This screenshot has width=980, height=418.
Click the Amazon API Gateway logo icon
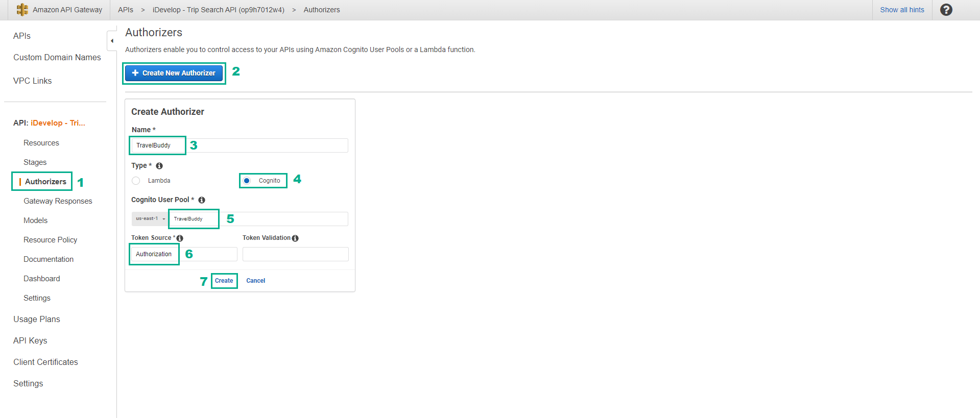22,10
